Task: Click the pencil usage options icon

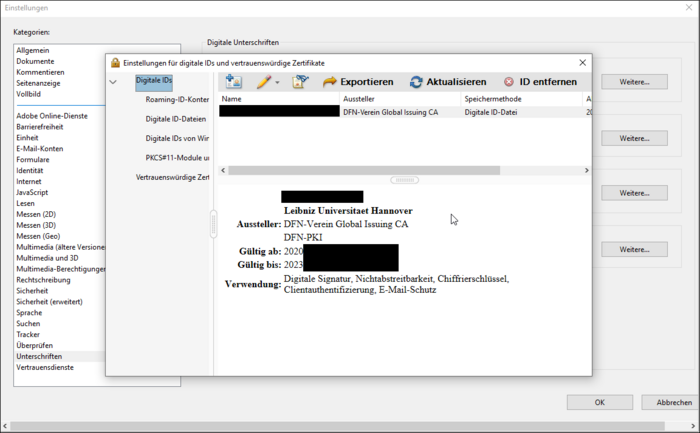Action: click(x=264, y=82)
